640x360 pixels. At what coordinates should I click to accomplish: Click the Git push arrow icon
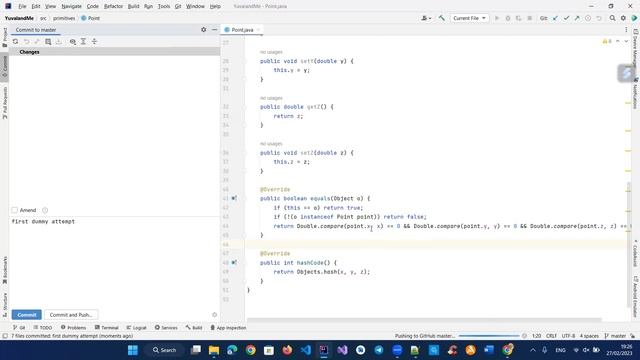(x=577, y=18)
